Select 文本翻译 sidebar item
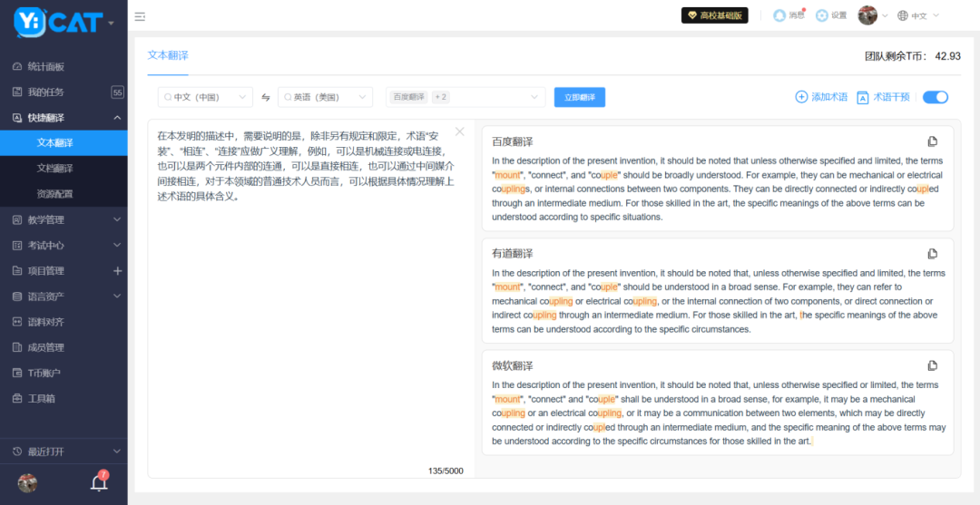This screenshot has height=505, width=980. pyautogui.click(x=64, y=143)
